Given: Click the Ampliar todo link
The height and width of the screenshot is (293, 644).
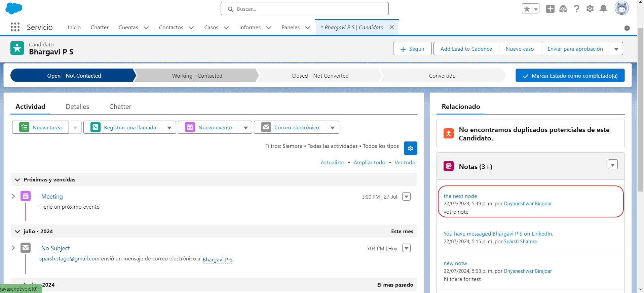Looking at the screenshot, I should click(x=369, y=163).
